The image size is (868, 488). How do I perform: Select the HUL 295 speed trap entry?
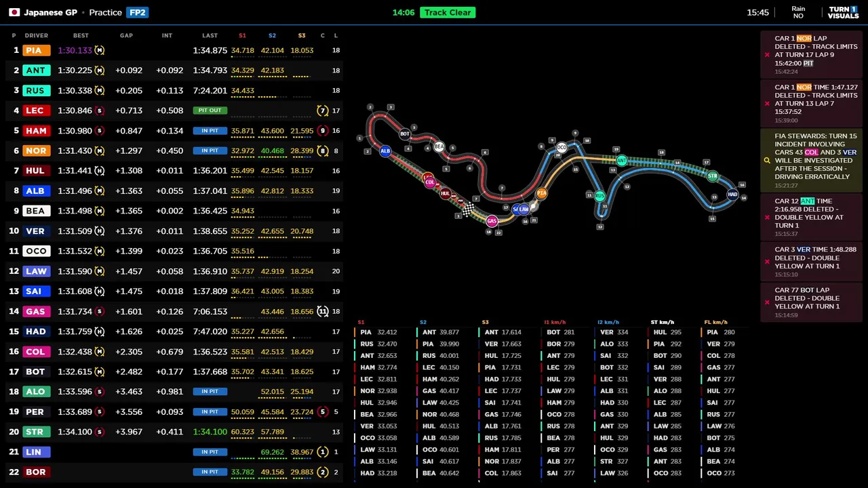pyautogui.click(x=667, y=332)
